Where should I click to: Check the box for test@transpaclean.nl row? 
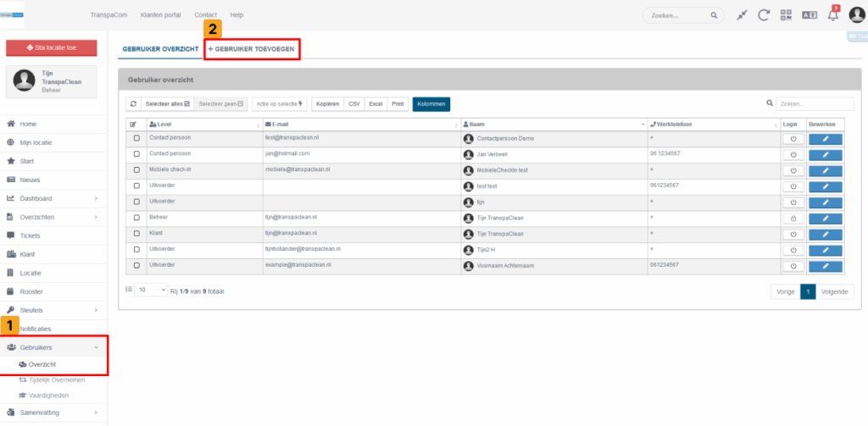(x=136, y=137)
